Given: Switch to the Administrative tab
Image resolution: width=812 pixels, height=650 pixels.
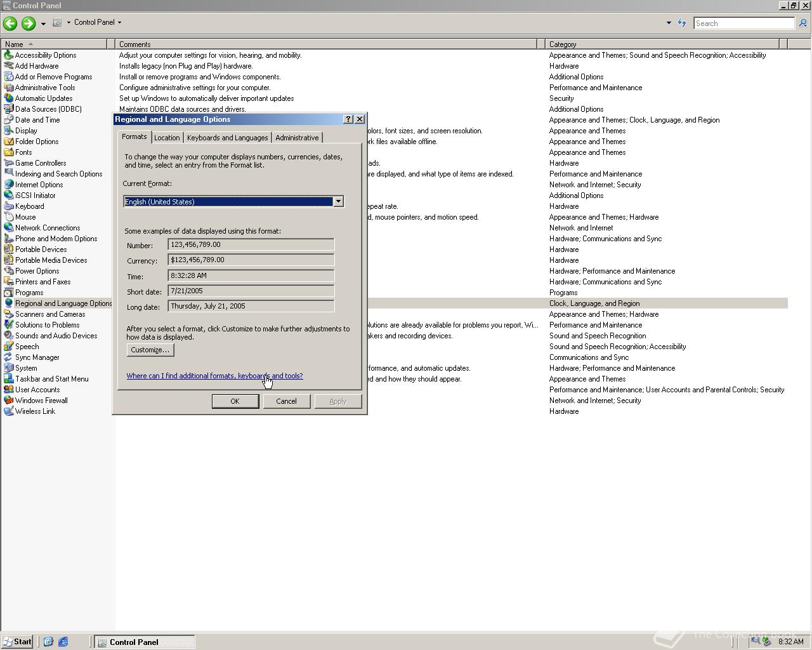Looking at the screenshot, I should pyautogui.click(x=297, y=138).
